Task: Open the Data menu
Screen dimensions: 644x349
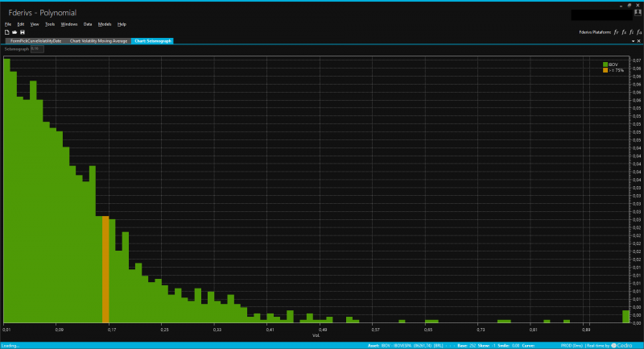Action: 88,24
